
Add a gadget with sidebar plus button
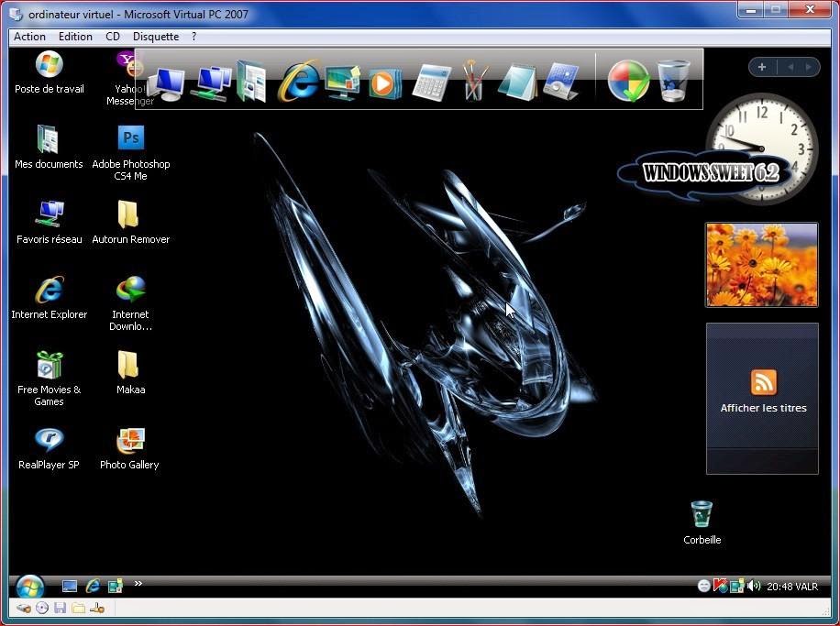coord(762,67)
